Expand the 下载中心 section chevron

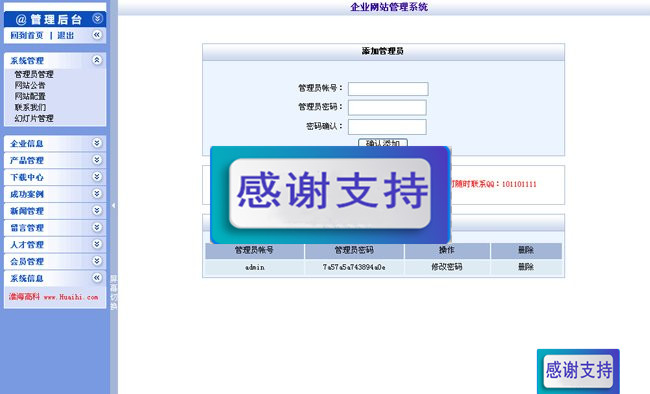pyautogui.click(x=97, y=177)
